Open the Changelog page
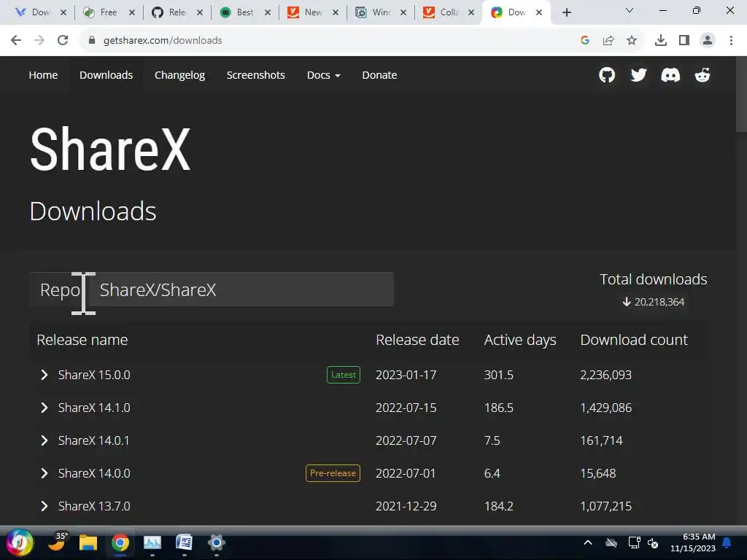Viewport: 747px width, 560px height. (179, 75)
